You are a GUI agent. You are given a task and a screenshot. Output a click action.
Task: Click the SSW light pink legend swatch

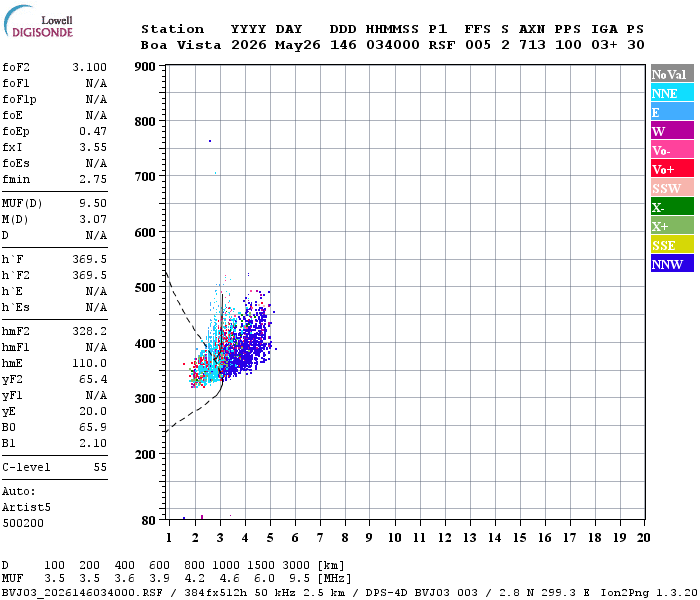pyautogui.click(x=672, y=188)
